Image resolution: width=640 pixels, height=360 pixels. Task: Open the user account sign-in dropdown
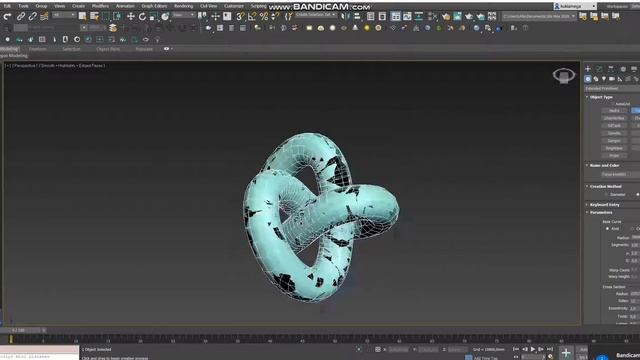tap(575, 6)
